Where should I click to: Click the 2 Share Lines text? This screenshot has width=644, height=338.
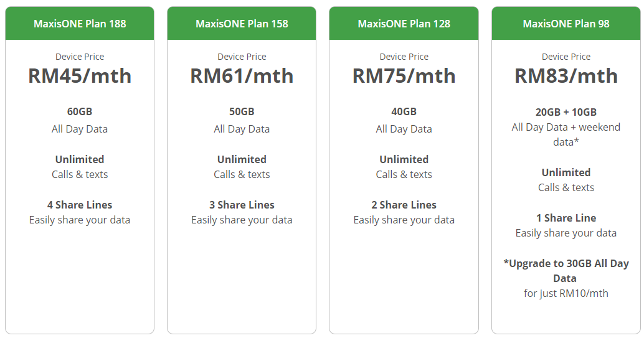(404, 205)
